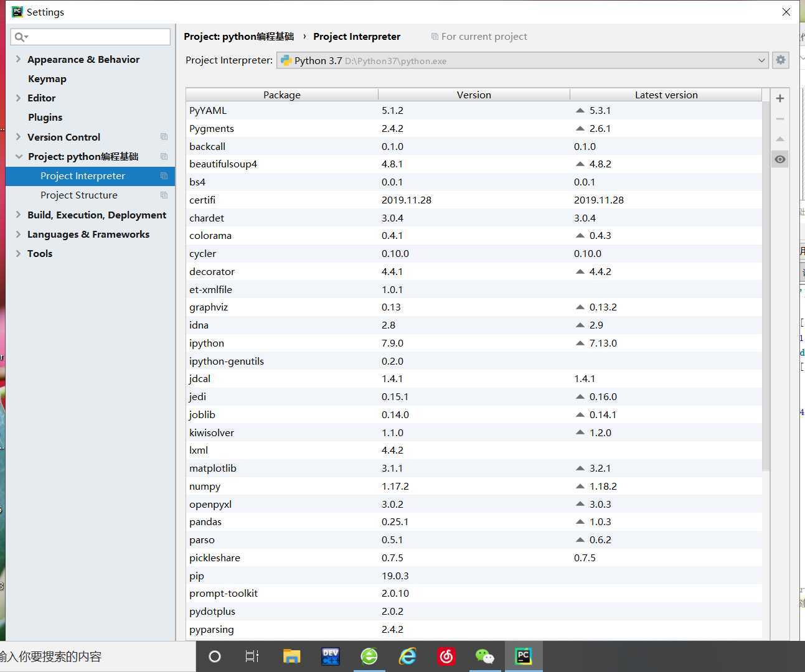Image resolution: width=805 pixels, height=672 pixels.
Task: Open green 360 browser from taskbar
Action: point(369,656)
